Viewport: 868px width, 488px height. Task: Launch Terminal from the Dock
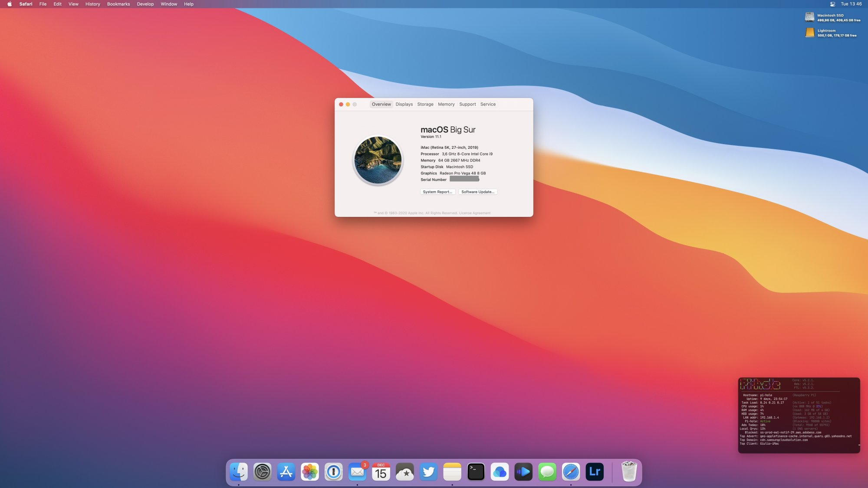coord(476,472)
